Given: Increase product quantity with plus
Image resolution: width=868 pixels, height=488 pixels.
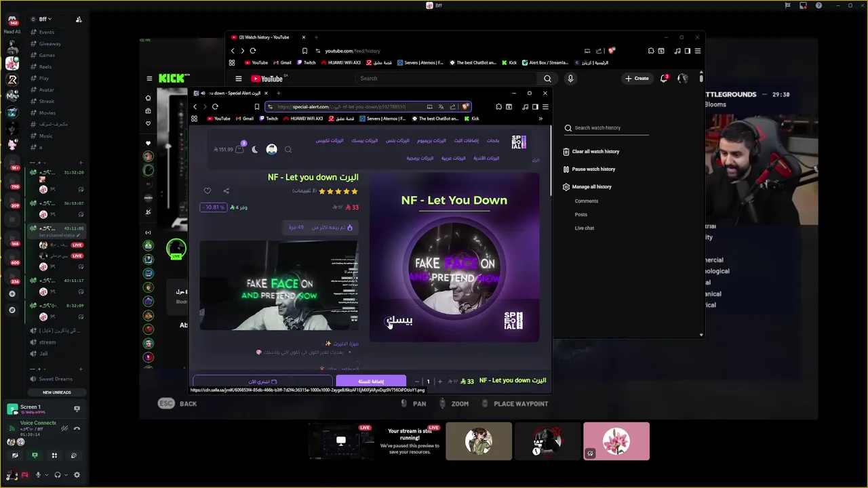Looking at the screenshot, I should click(439, 382).
